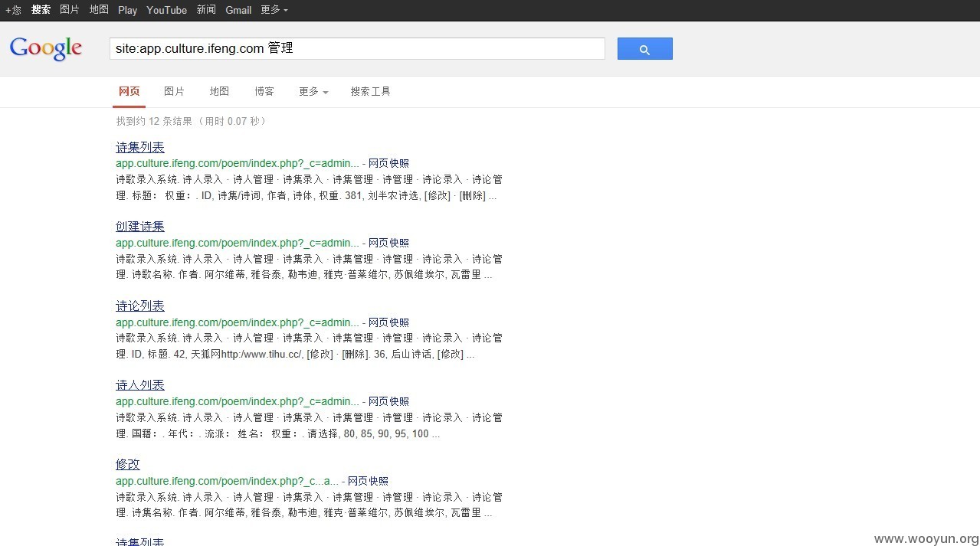Expand the 更多 dropdown under search box
Viewport: 980px width, 546px height.
coord(313,91)
